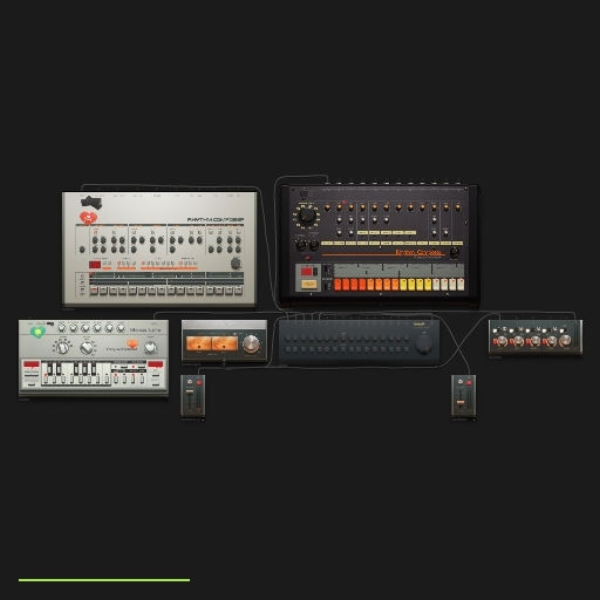This screenshot has width=600, height=600.
Task: Toggle the red lit first step key on the white drum machine
Action: tap(94, 290)
